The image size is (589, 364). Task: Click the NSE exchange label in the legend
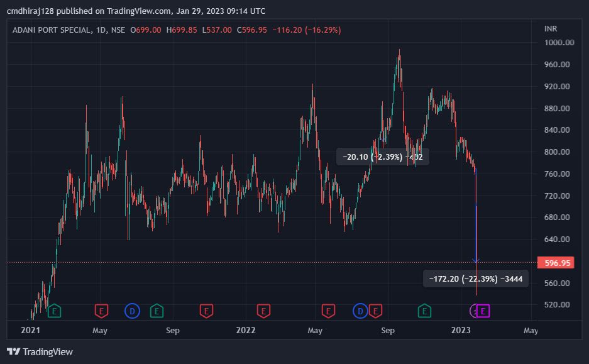(x=118, y=30)
